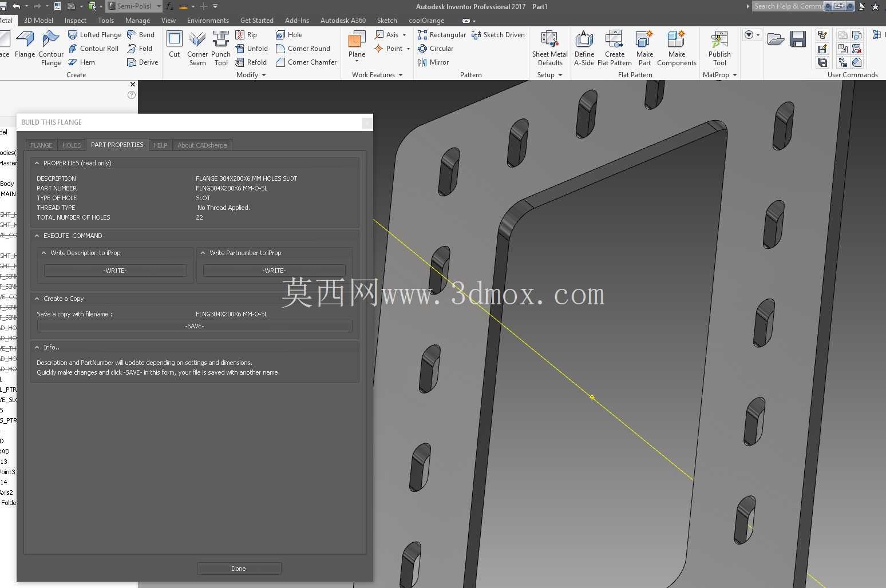Click the Make Part tool
886x588 pixels.
pos(644,48)
